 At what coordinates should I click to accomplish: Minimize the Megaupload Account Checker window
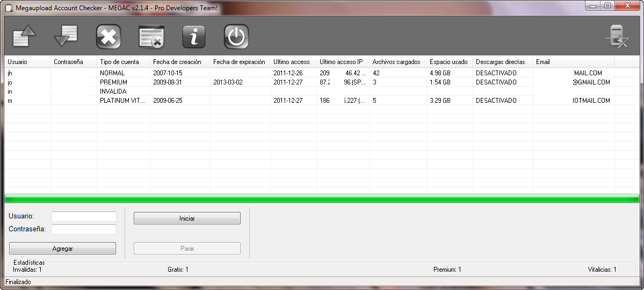click(x=592, y=5)
